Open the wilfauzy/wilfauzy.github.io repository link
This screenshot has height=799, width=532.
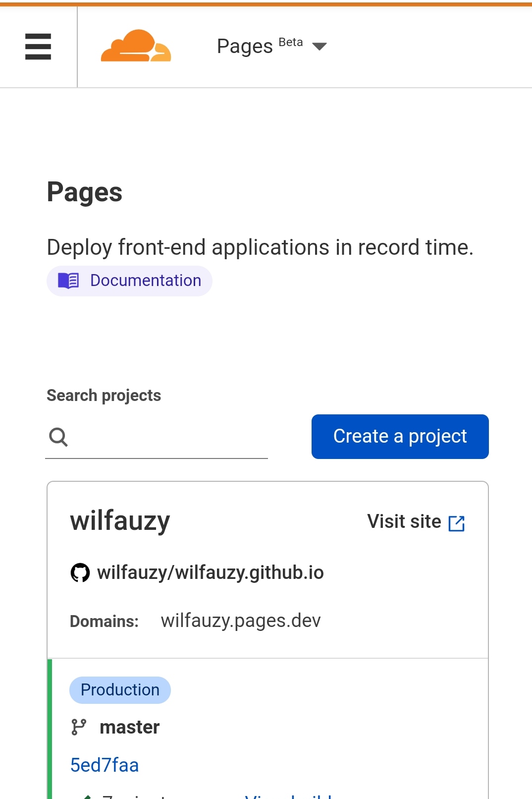[x=210, y=572]
